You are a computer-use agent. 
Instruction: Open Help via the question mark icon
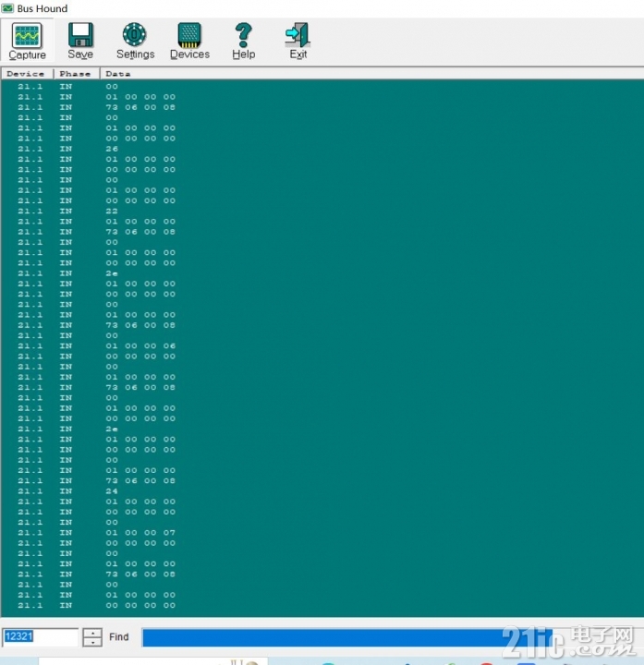click(x=244, y=35)
